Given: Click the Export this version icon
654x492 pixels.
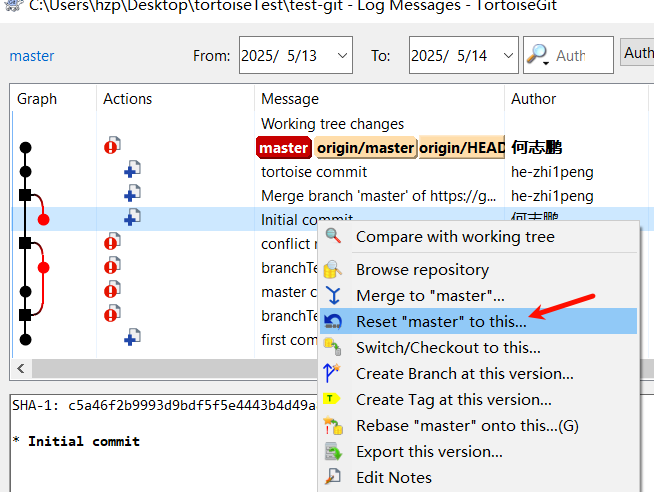Looking at the screenshot, I should tap(333, 451).
